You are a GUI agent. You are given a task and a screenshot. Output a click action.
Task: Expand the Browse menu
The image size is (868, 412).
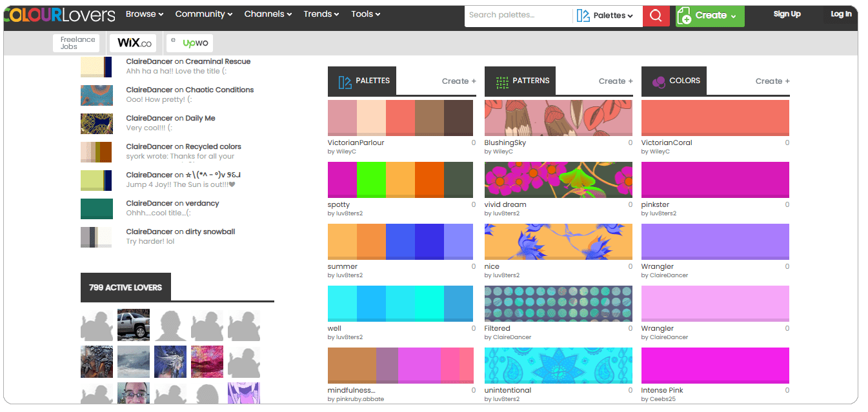click(144, 14)
